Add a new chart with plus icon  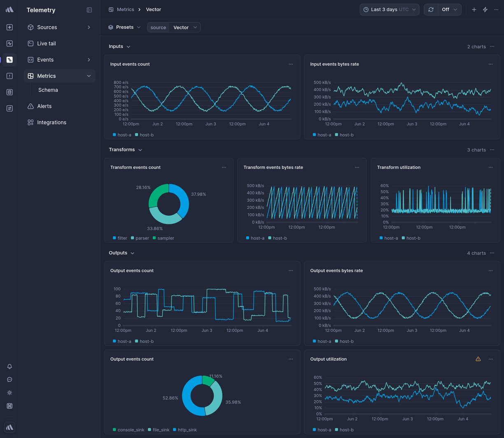[x=474, y=9]
